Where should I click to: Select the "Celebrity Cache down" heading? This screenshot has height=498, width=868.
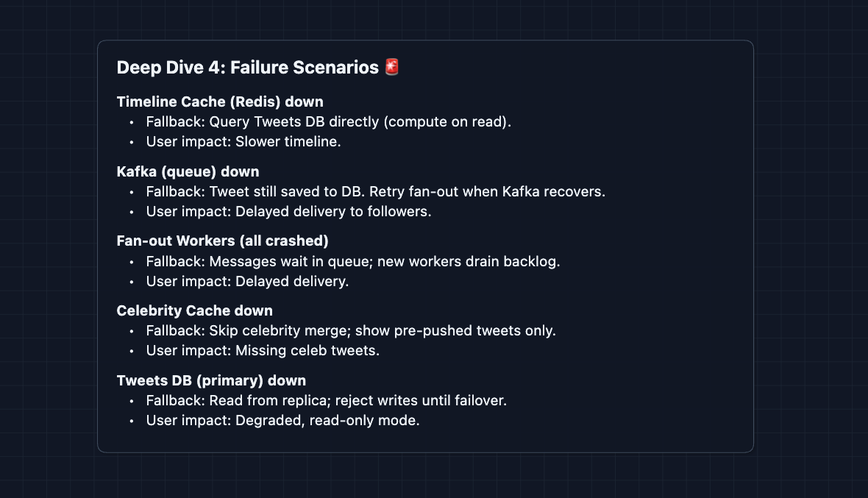tap(194, 311)
